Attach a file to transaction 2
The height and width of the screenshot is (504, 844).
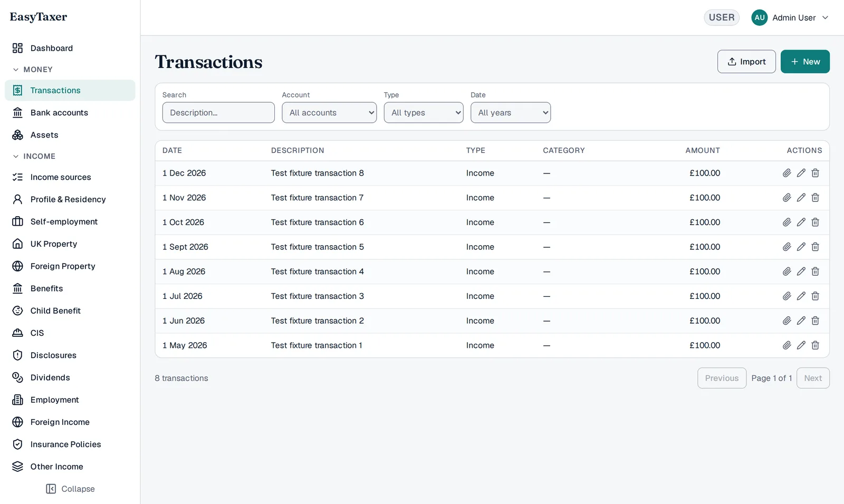coord(787,321)
